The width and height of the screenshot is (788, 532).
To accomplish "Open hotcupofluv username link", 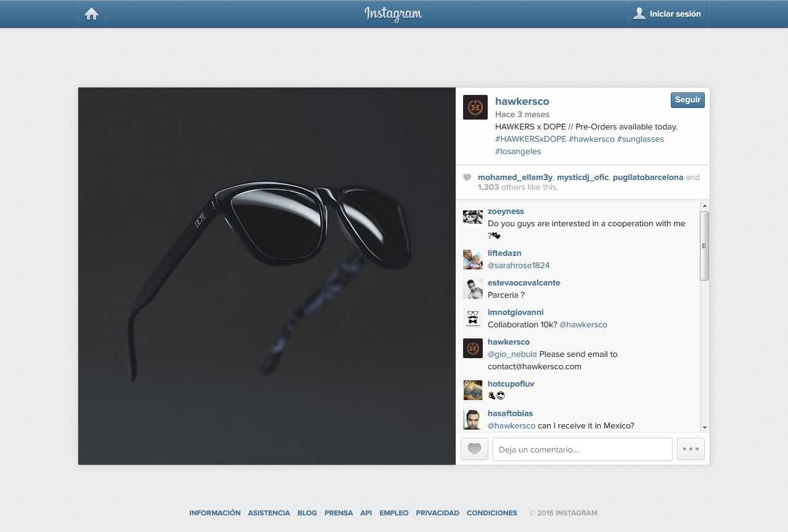I will [511, 384].
